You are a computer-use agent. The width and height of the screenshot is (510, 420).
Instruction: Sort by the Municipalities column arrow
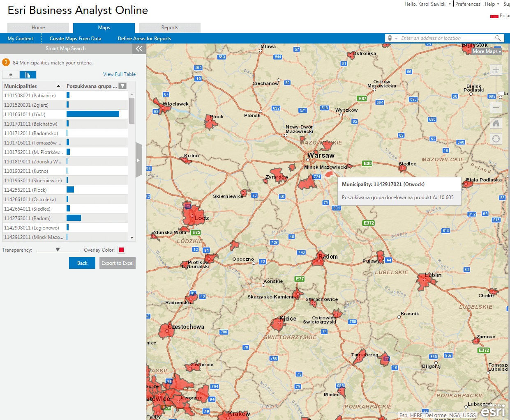(x=58, y=86)
